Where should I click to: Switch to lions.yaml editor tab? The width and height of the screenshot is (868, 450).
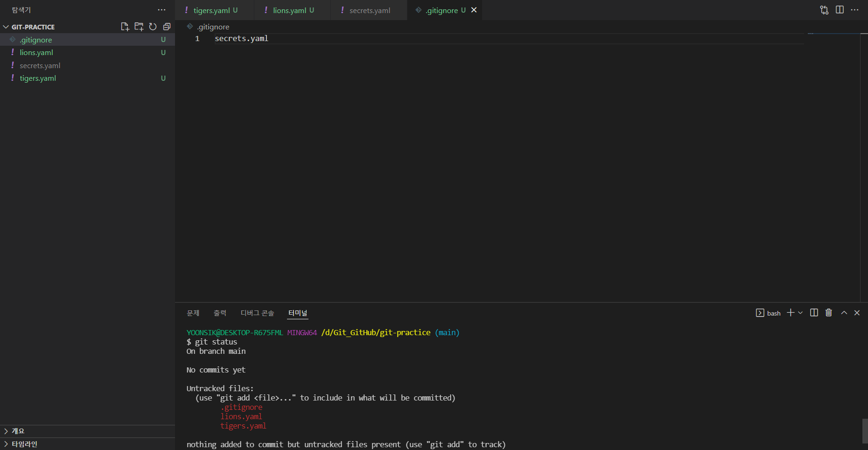pos(293,10)
